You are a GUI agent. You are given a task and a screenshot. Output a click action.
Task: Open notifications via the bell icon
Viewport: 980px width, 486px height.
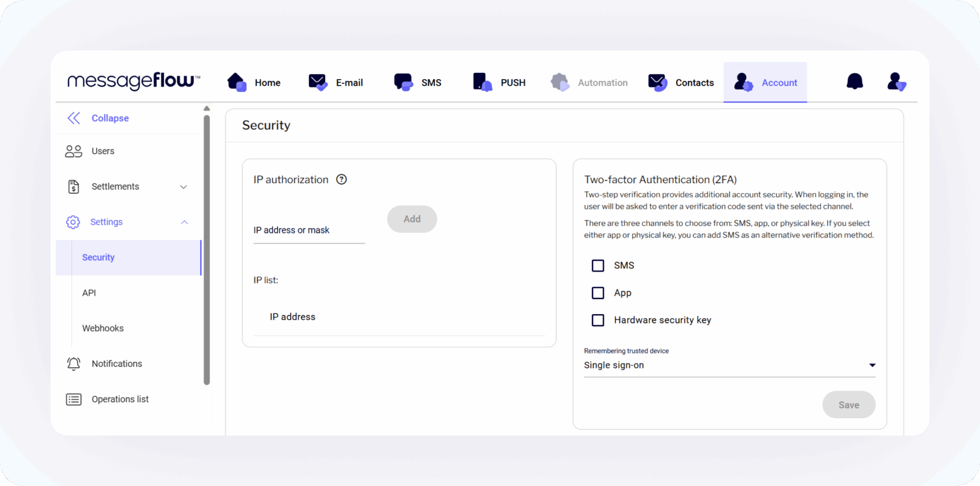[x=854, y=81]
